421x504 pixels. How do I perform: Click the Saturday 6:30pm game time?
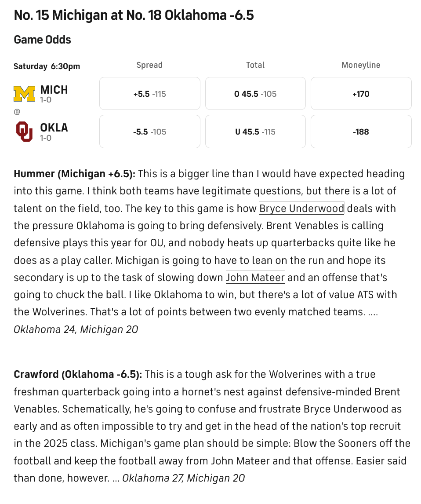47,66
